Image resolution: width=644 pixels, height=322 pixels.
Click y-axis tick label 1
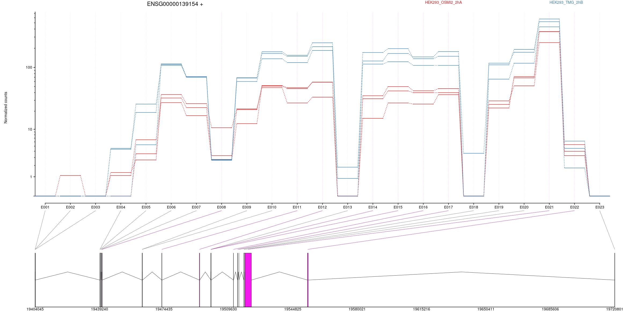(31, 177)
